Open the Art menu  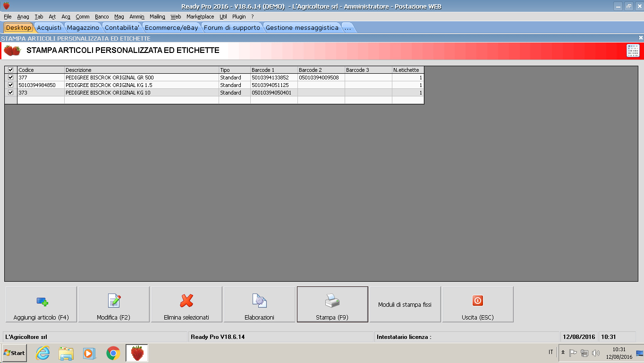[x=52, y=17]
